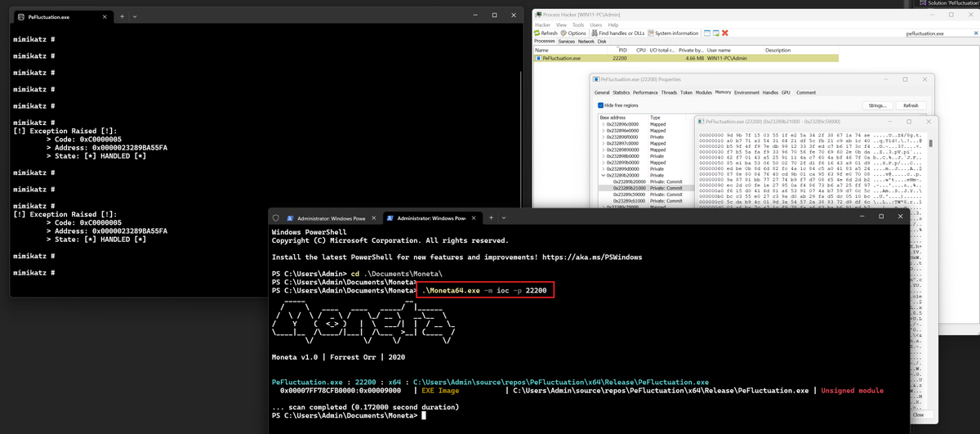Close the second active PowerShell tab
Image resolution: width=980 pixels, height=434 pixels.
click(472, 218)
